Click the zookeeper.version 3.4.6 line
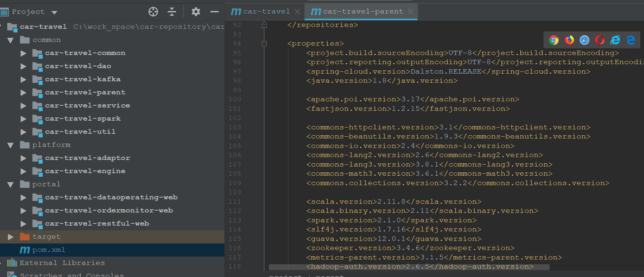Image resolution: width=644 pixels, height=277 pixels. point(410,248)
